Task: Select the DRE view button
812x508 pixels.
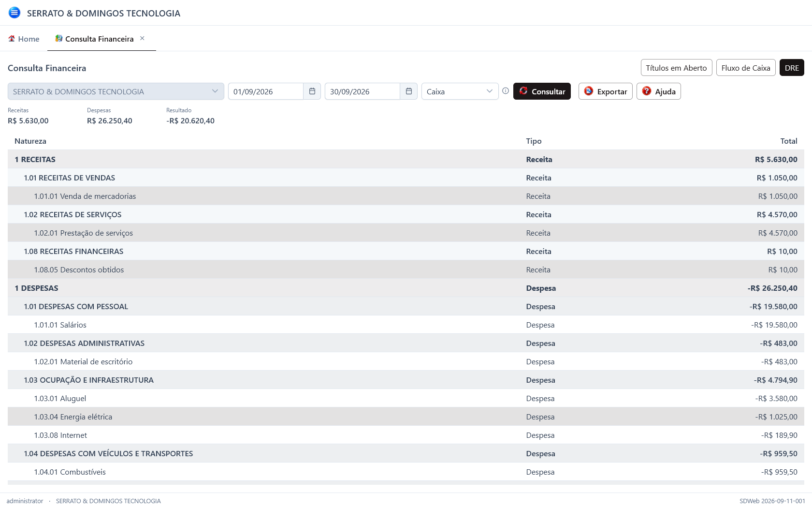Action: 792,68
